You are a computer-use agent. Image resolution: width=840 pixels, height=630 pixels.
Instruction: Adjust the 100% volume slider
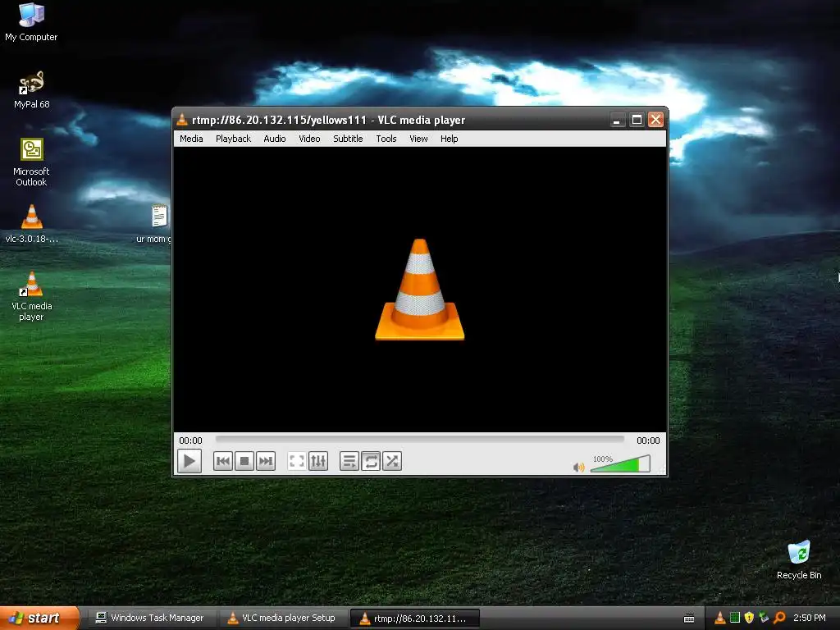point(620,463)
